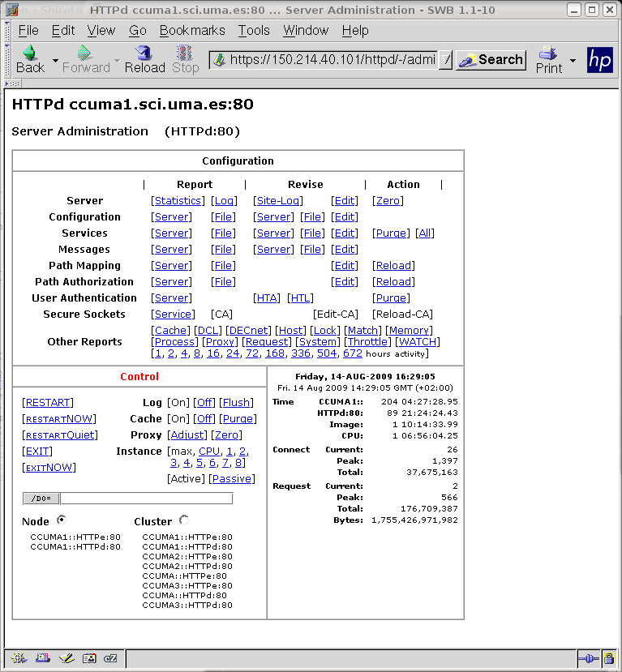Open the Forward history dropdown arrow

click(x=117, y=61)
